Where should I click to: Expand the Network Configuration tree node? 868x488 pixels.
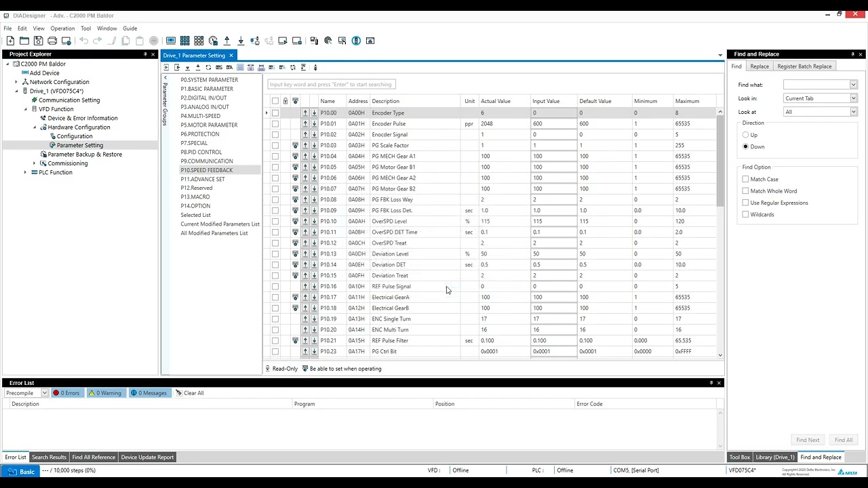(16, 82)
